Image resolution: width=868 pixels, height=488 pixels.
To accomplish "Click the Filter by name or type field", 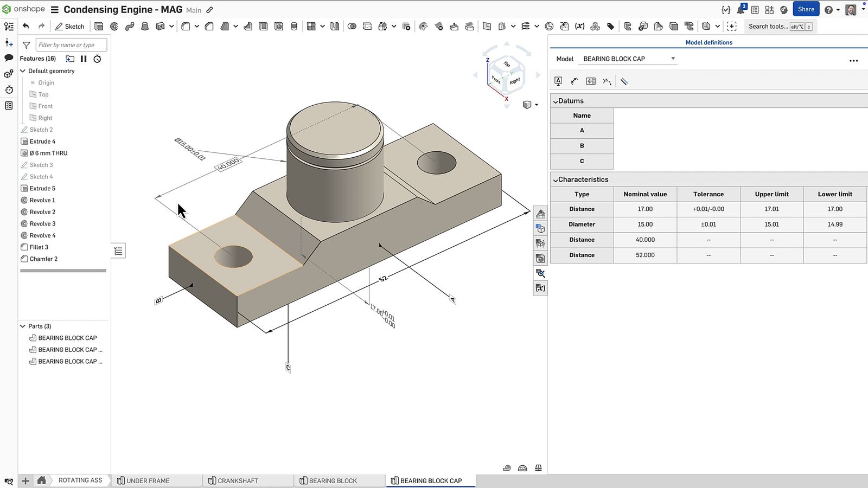I will (71, 44).
